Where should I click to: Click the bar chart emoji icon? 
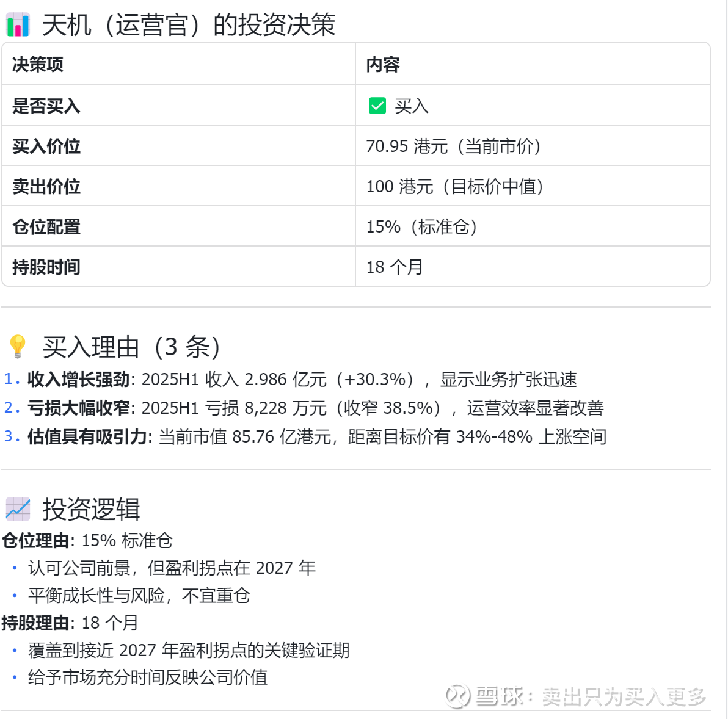pos(18,25)
